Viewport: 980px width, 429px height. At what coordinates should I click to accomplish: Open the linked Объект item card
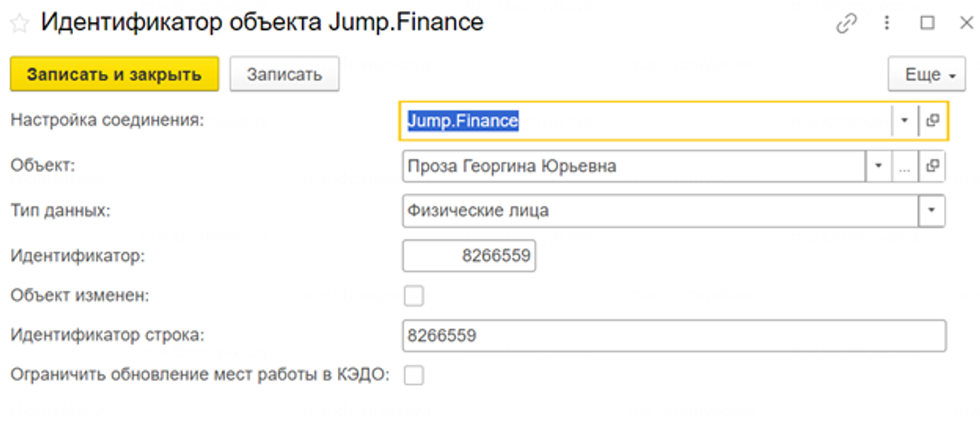[932, 166]
